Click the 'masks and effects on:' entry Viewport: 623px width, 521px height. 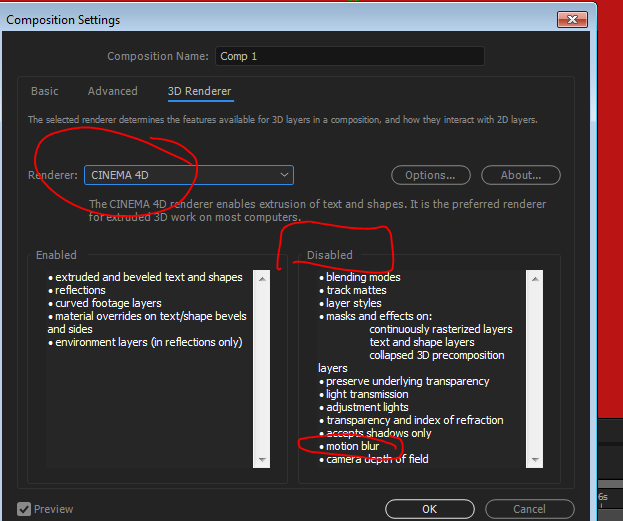pos(375,316)
